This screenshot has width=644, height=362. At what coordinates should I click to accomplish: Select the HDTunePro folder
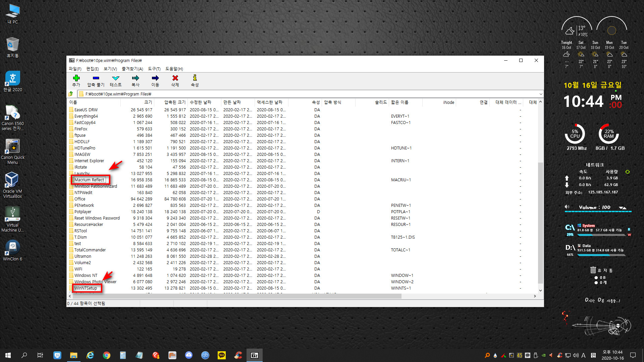click(85, 148)
